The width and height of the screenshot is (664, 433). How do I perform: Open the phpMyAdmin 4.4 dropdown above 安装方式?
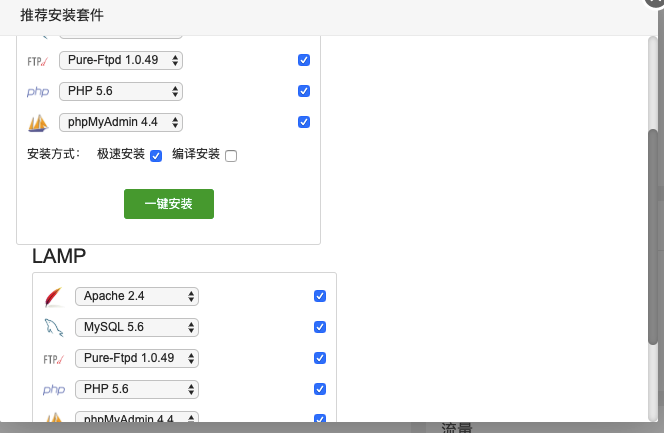click(121, 122)
